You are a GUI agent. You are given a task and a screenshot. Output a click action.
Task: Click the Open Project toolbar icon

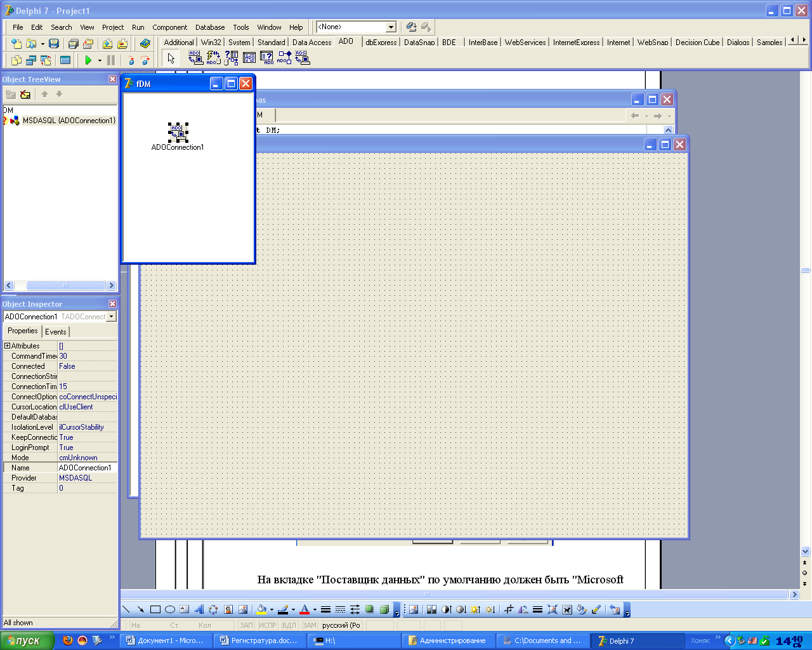point(88,44)
